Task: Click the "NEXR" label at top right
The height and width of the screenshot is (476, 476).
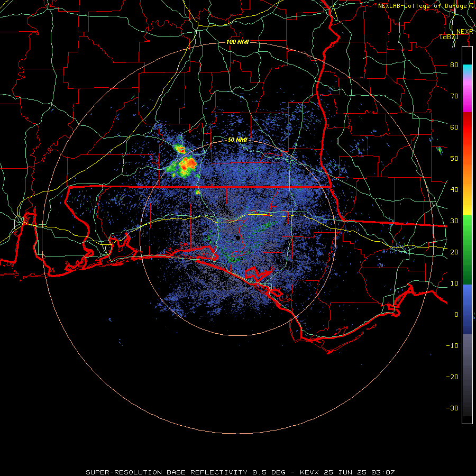Action: click(464, 32)
